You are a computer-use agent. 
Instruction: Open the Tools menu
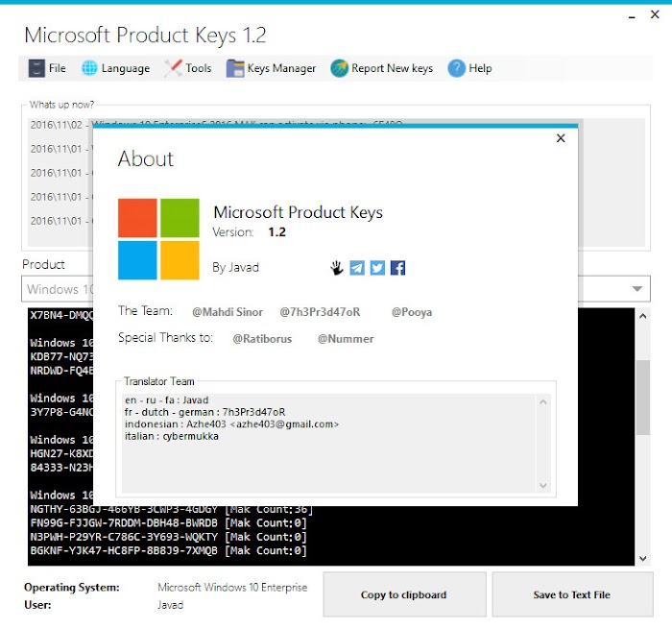188,68
